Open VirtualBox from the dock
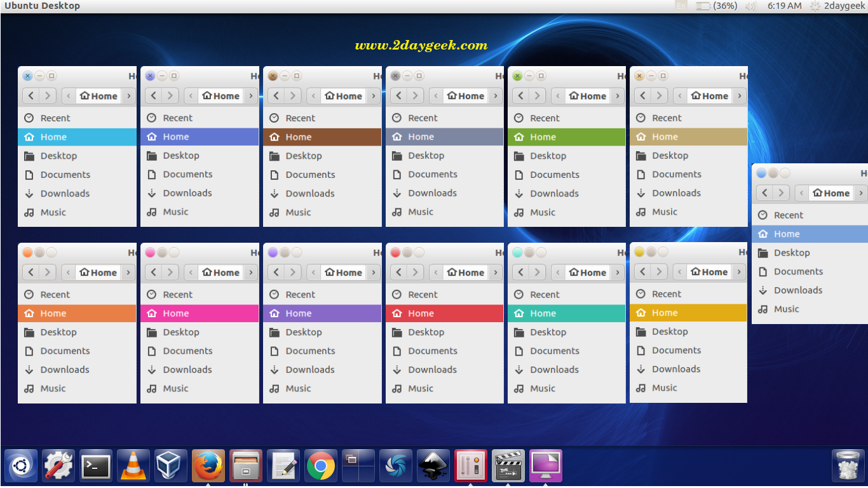868x488 pixels. pos(171,466)
